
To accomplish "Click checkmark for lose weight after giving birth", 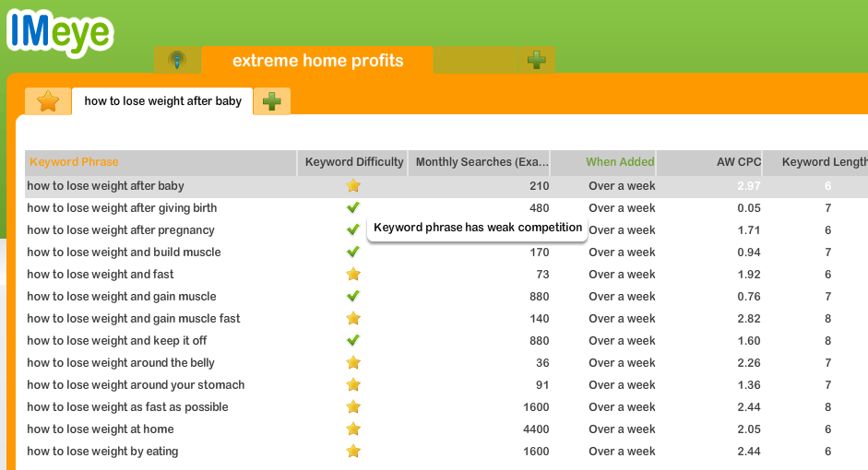I will [353, 208].
